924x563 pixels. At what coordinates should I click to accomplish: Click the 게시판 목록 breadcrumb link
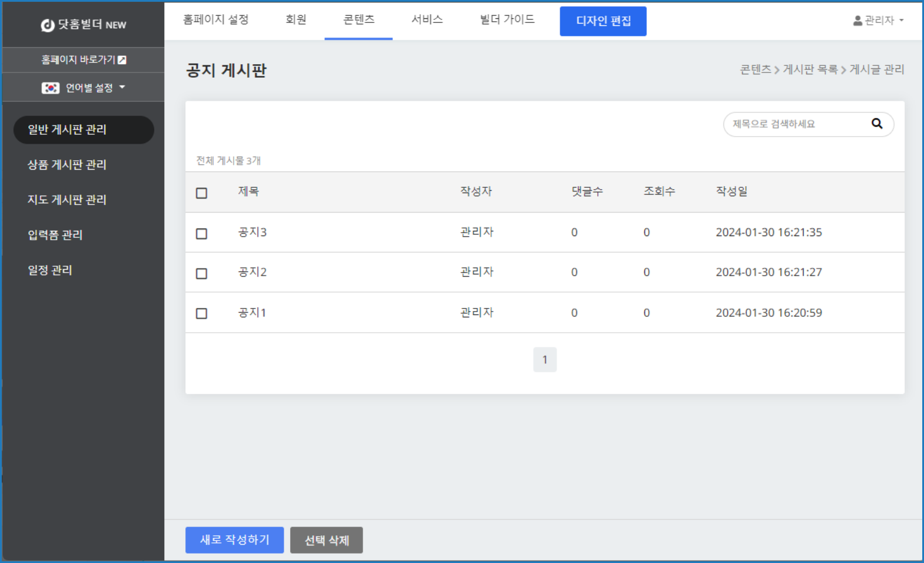(810, 69)
